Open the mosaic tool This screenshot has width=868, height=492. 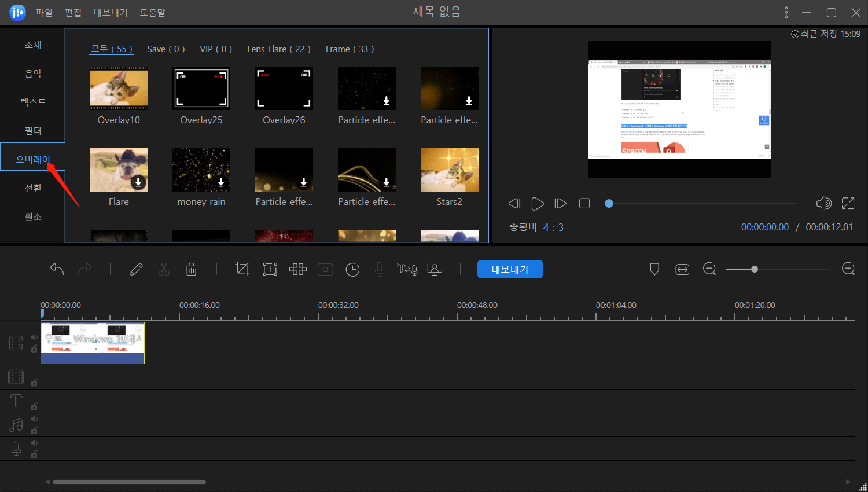[298, 269]
